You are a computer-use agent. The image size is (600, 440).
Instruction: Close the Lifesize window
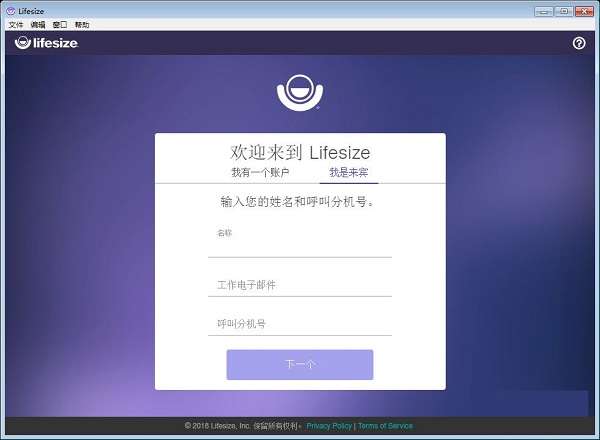(x=584, y=11)
